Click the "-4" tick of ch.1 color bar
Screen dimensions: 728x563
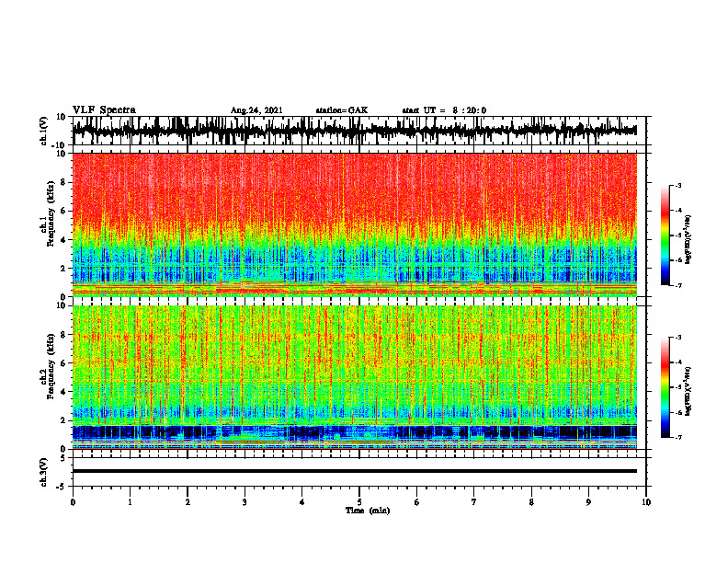click(677, 211)
